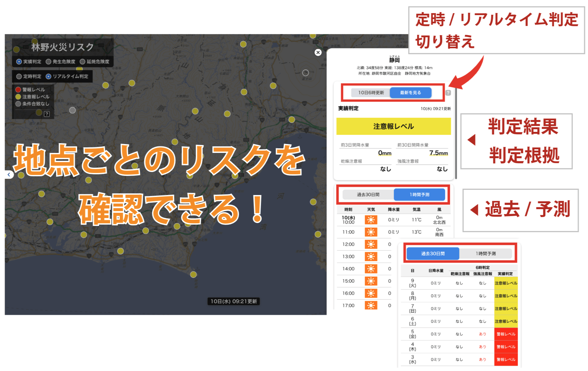Click the help icon in the map legend
The height and width of the screenshot is (371, 588).
[x=47, y=114]
